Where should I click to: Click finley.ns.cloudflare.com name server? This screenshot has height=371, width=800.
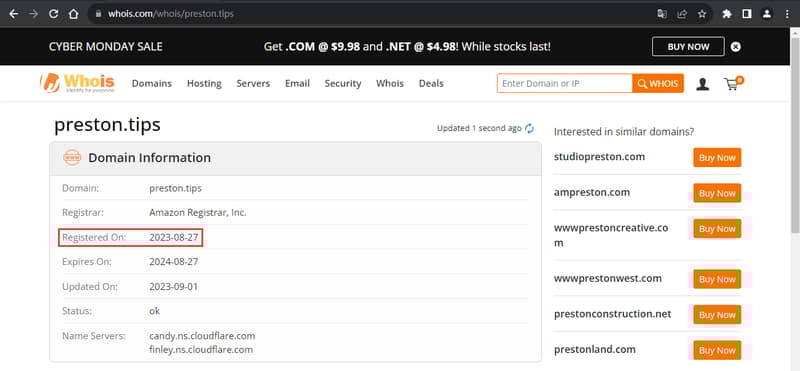pos(201,350)
